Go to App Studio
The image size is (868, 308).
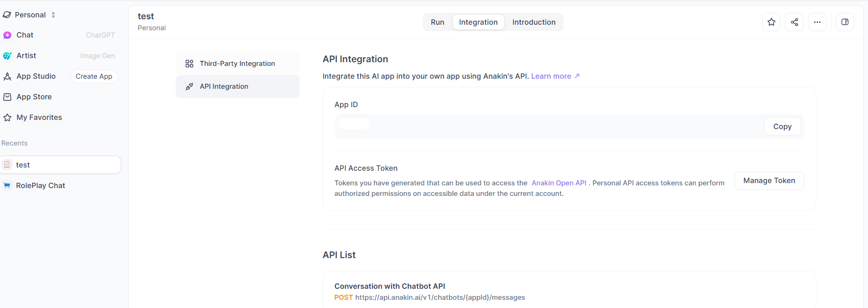36,76
